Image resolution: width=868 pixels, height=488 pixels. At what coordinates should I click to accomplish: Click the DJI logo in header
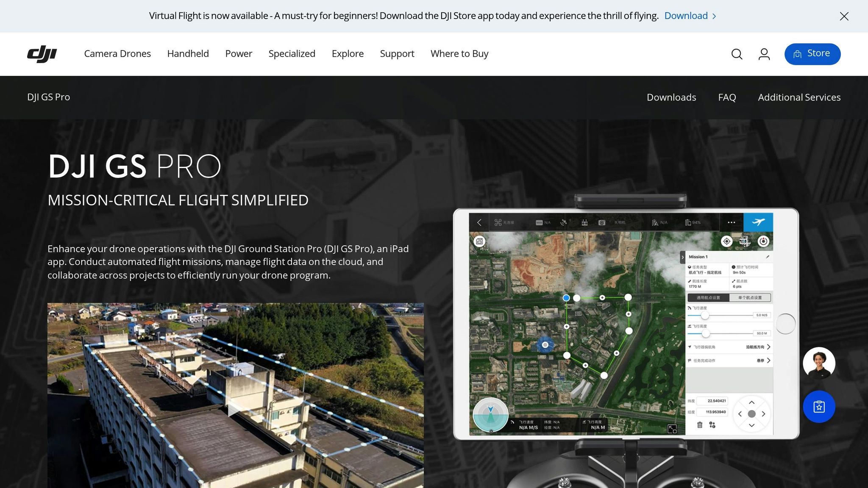[x=42, y=54]
